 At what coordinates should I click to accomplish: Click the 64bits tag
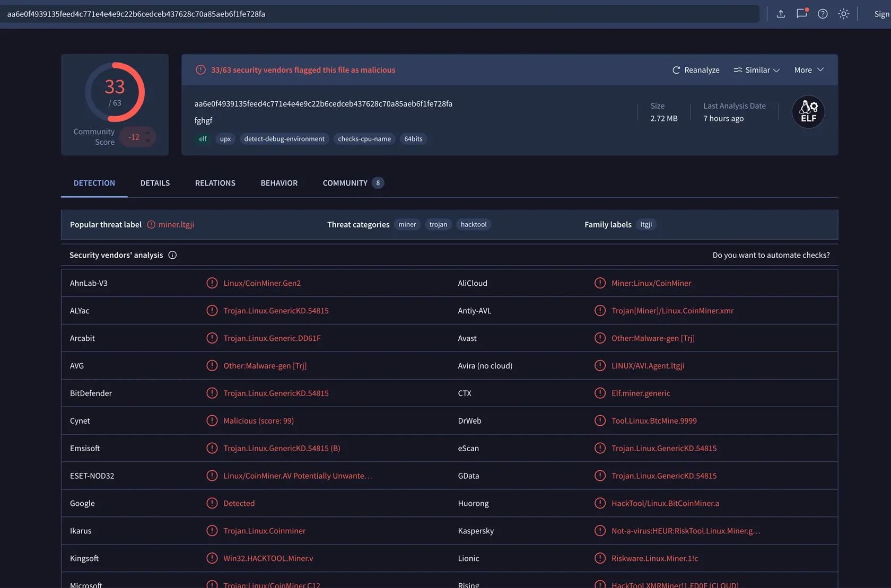click(413, 139)
